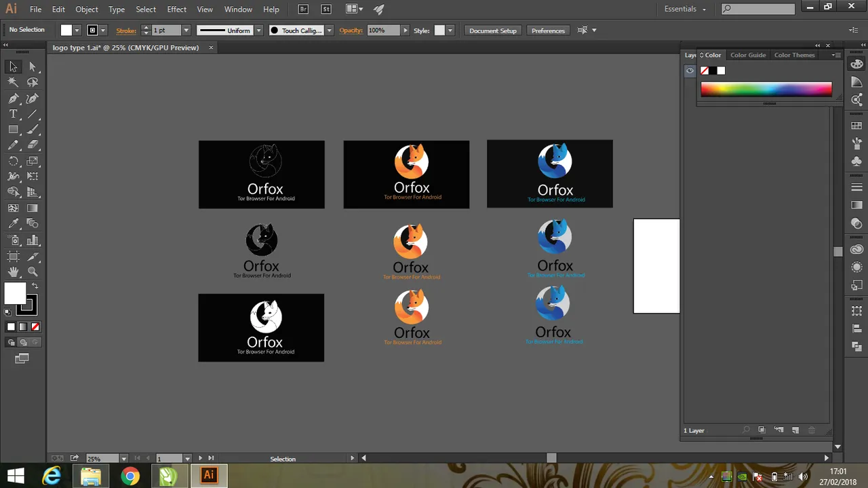Open the Symbols panel club icon

(x=857, y=162)
